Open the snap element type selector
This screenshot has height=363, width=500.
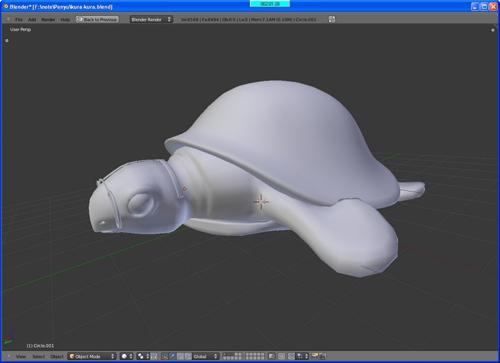click(301, 356)
